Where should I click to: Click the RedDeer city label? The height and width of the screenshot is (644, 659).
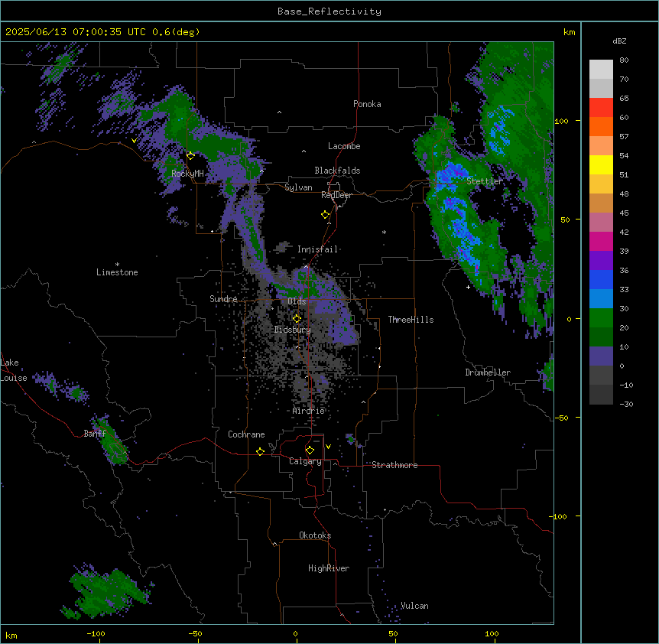pyautogui.click(x=336, y=195)
